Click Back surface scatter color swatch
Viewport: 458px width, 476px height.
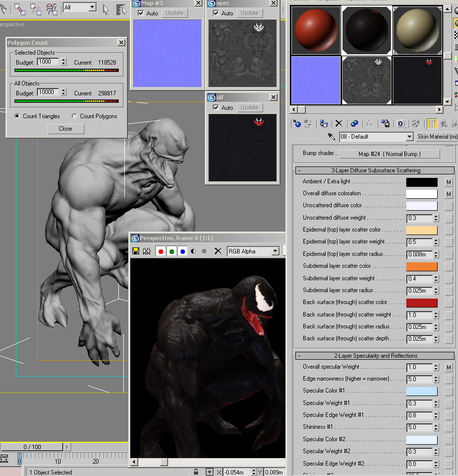(422, 303)
